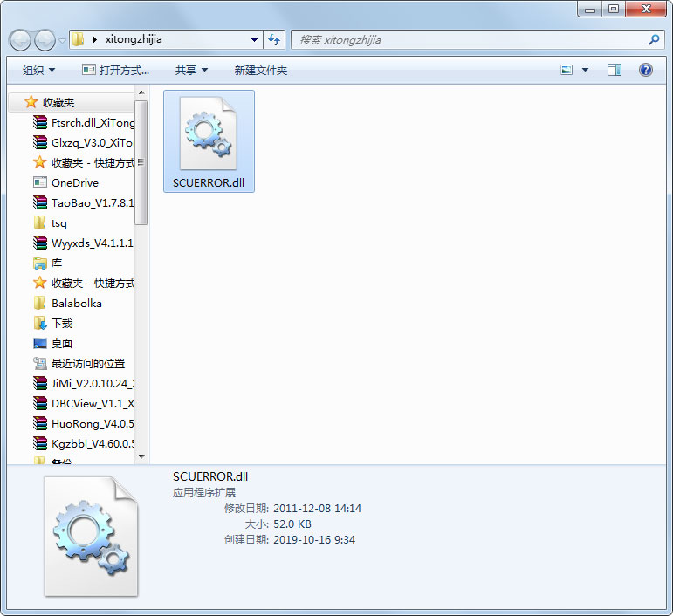Viewport: 673px width, 616px height.
Task: Click the 新建文件夹 button
Action: click(x=260, y=70)
